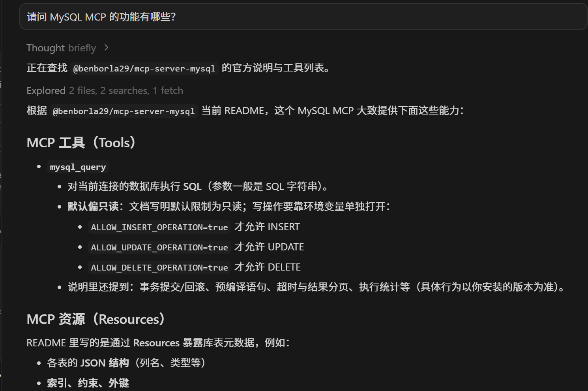Click the package name chip after 正在查找
The width and height of the screenshot is (588, 391).
click(x=144, y=68)
